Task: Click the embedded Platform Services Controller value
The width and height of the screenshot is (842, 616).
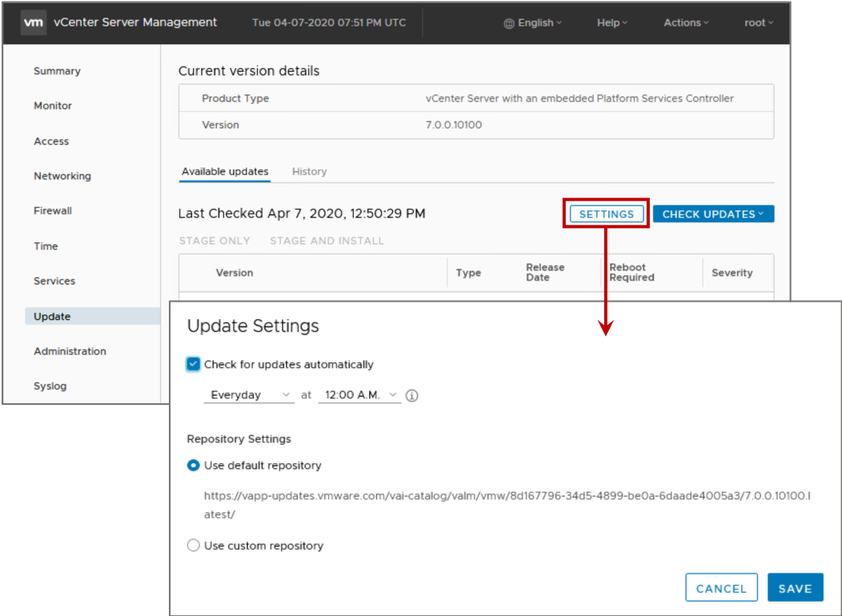Action: (579, 98)
